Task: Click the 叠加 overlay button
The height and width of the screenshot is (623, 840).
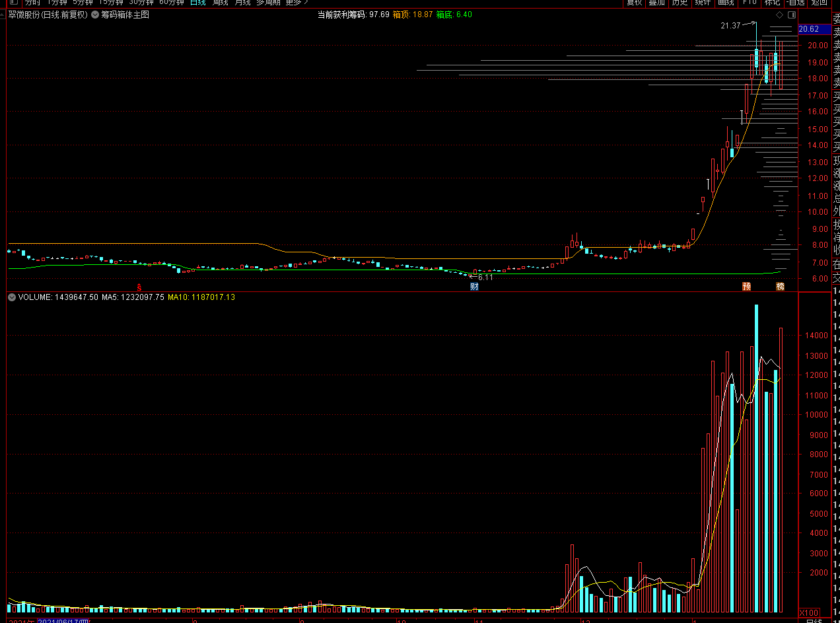Action: click(656, 2)
